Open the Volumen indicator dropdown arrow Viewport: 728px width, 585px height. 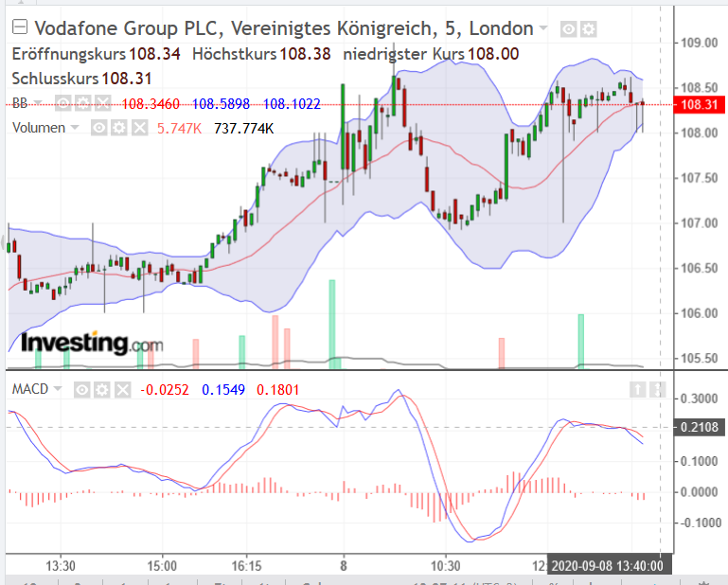[74, 127]
